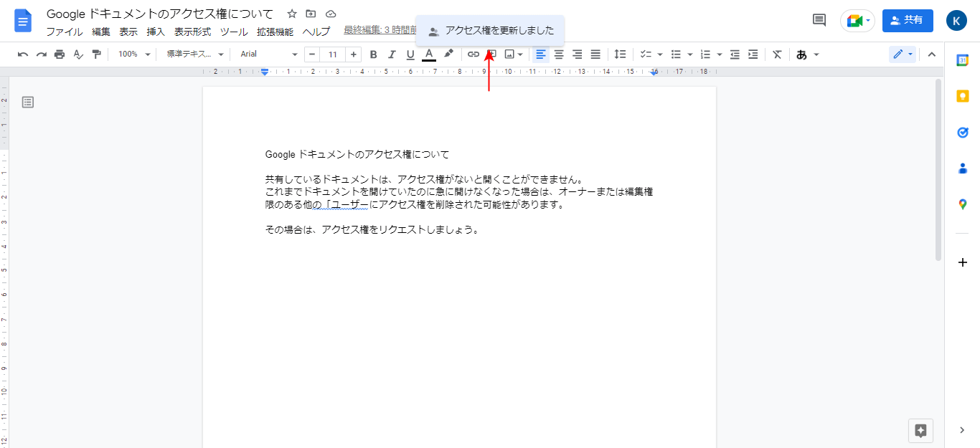The width and height of the screenshot is (980, 448).
Task: Check the cloud save status icon
Action: point(331,14)
